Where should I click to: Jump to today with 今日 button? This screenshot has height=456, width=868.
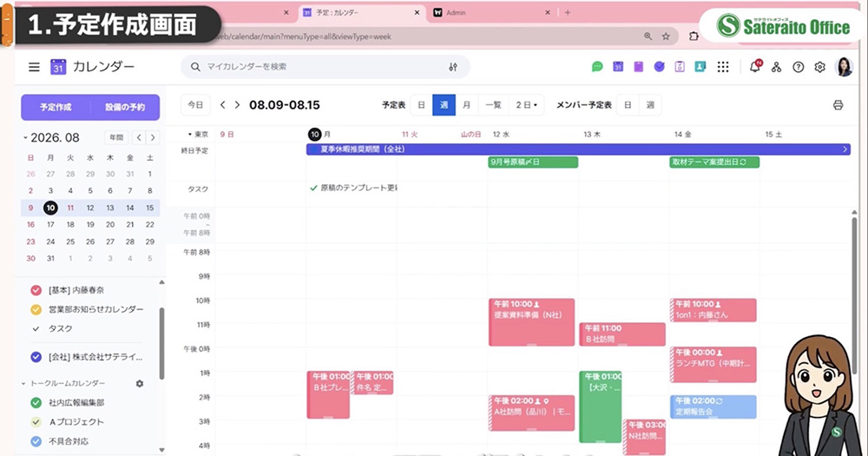[195, 105]
